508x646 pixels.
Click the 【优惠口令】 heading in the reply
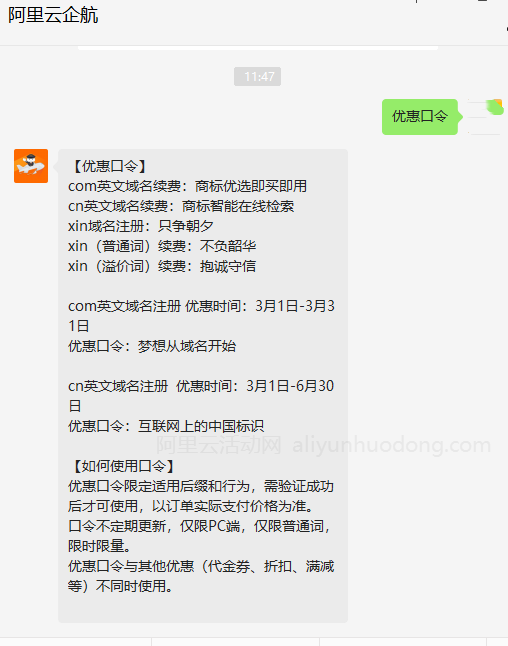pyautogui.click(x=109, y=166)
